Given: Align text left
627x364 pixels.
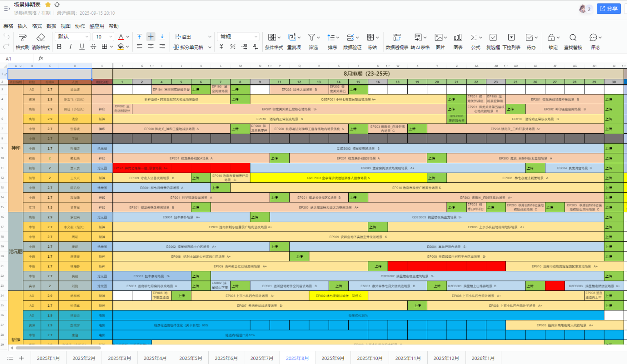Looking at the screenshot, I should pyautogui.click(x=140, y=47).
